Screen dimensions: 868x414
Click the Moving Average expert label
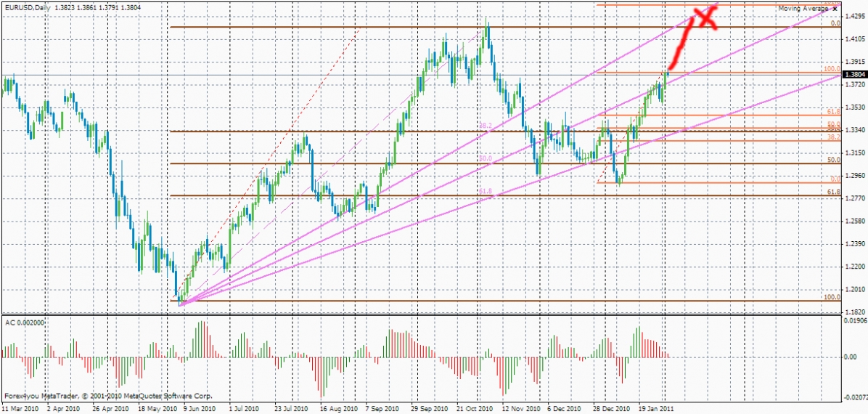coord(803,9)
